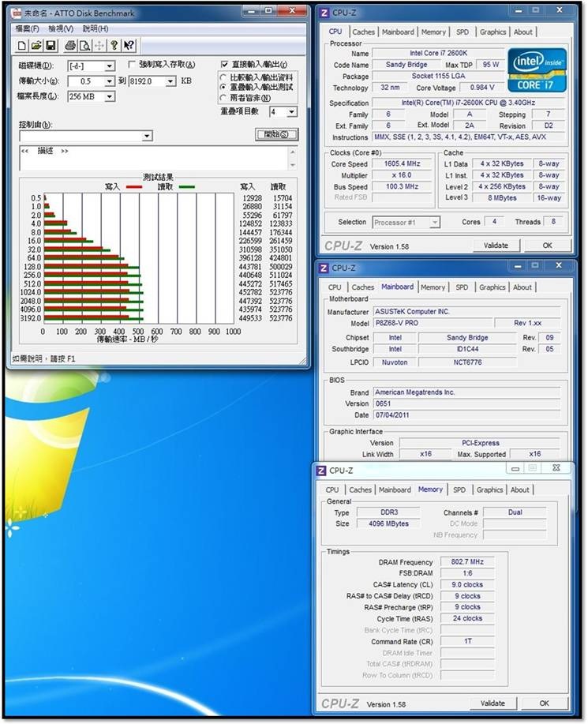Switch to CPU tab in Mainboard CPU-Z window

335,287
